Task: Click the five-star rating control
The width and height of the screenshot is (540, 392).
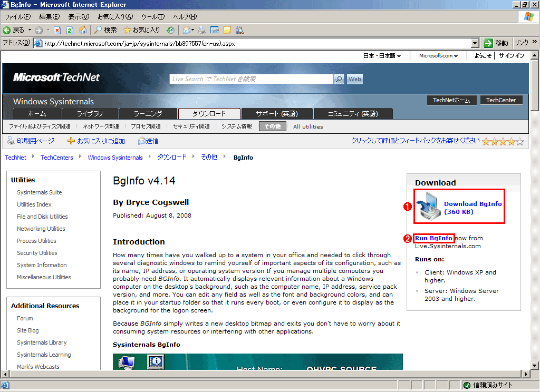Action: click(x=503, y=141)
